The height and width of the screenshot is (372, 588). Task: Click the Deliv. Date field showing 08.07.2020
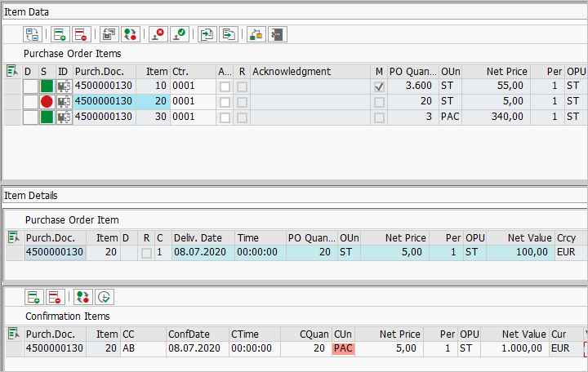click(202, 253)
